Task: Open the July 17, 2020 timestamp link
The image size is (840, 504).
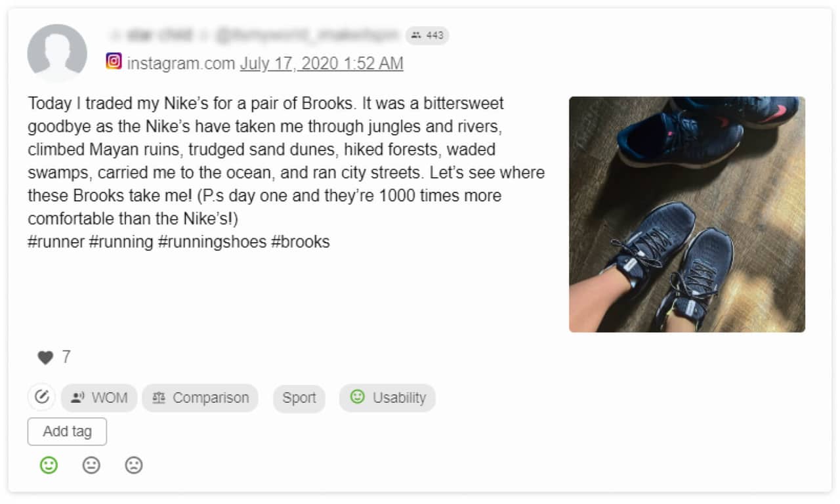Action: 321,63
